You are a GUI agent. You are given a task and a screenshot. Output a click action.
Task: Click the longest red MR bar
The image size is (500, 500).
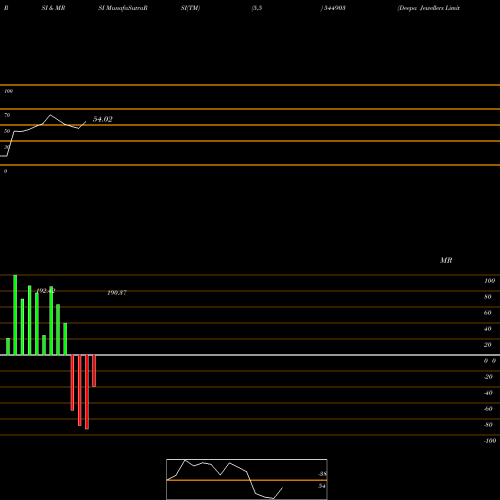pyautogui.click(x=87, y=392)
